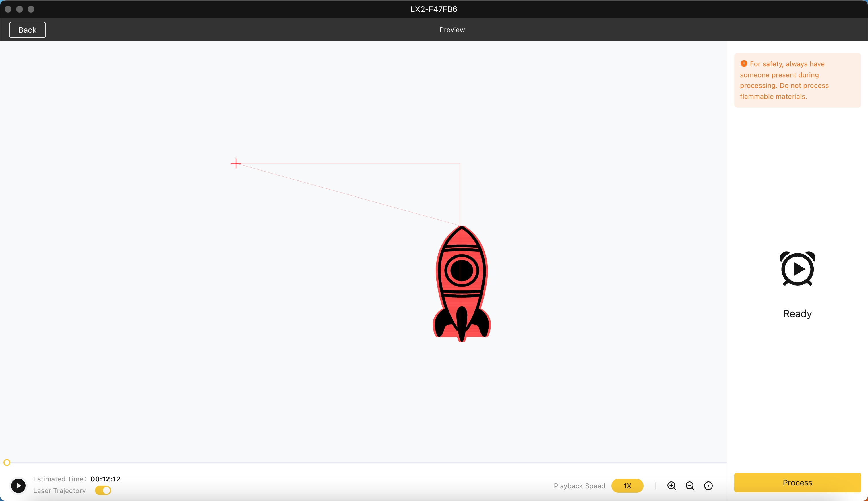Zoom out of the preview canvas
This screenshot has width=868, height=501.
[690, 486]
